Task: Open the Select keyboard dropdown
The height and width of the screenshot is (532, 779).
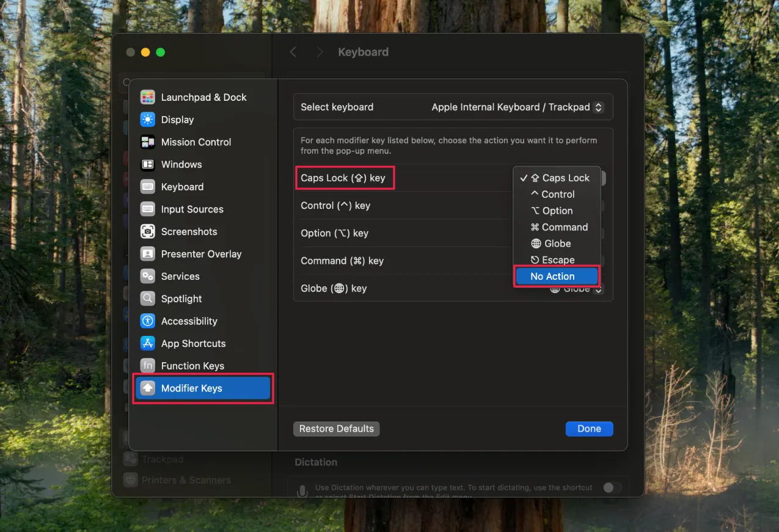Action: click(x=518, y=107)
